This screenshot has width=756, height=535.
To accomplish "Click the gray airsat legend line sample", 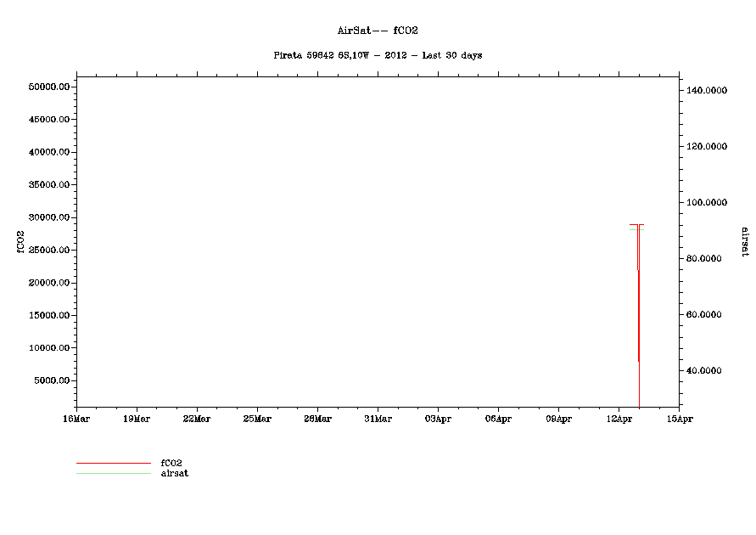I will [113, 473].
